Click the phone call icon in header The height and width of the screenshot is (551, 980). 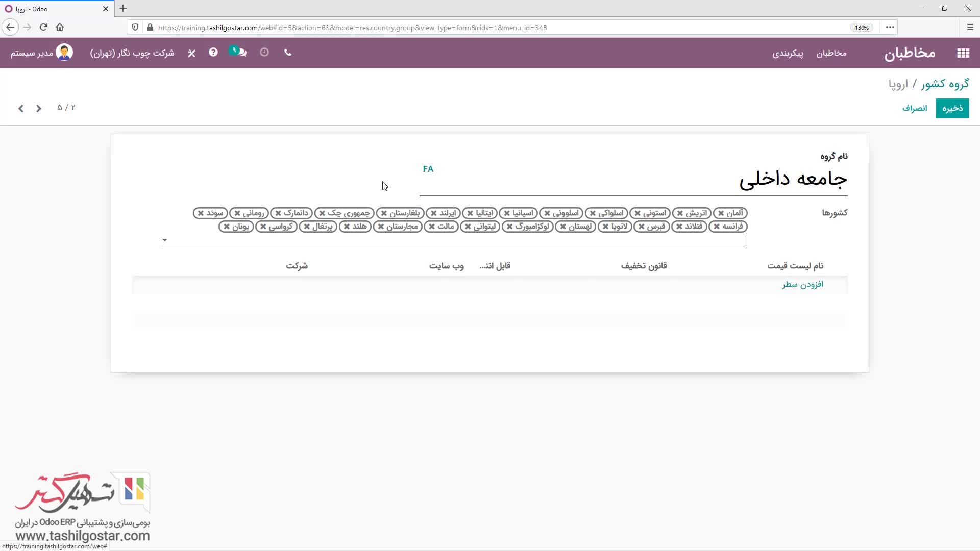[x=288, y=53]
